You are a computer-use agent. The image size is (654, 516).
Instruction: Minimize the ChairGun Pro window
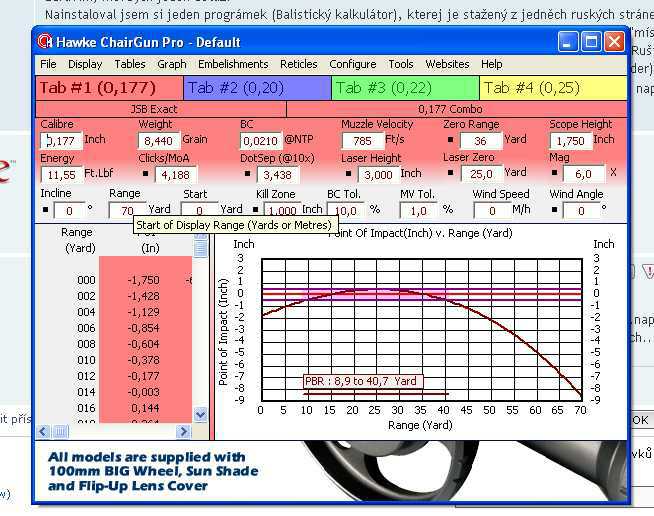[x=568, y=42]
